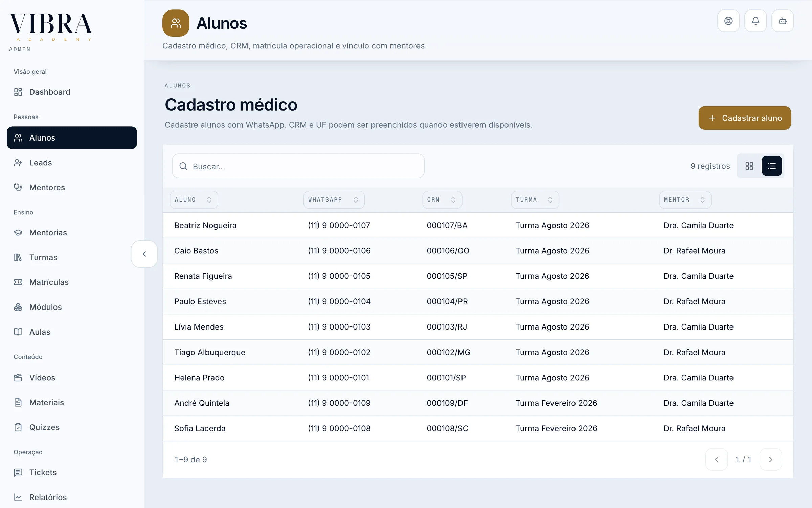The image size is (812, 508).
Task: Select the active Alunos sidebar item
Action: (72, 138)
